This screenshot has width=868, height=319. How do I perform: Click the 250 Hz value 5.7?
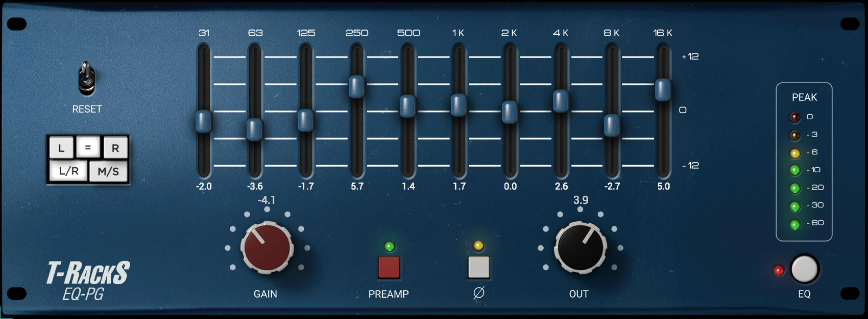click(x=357, y=186)
